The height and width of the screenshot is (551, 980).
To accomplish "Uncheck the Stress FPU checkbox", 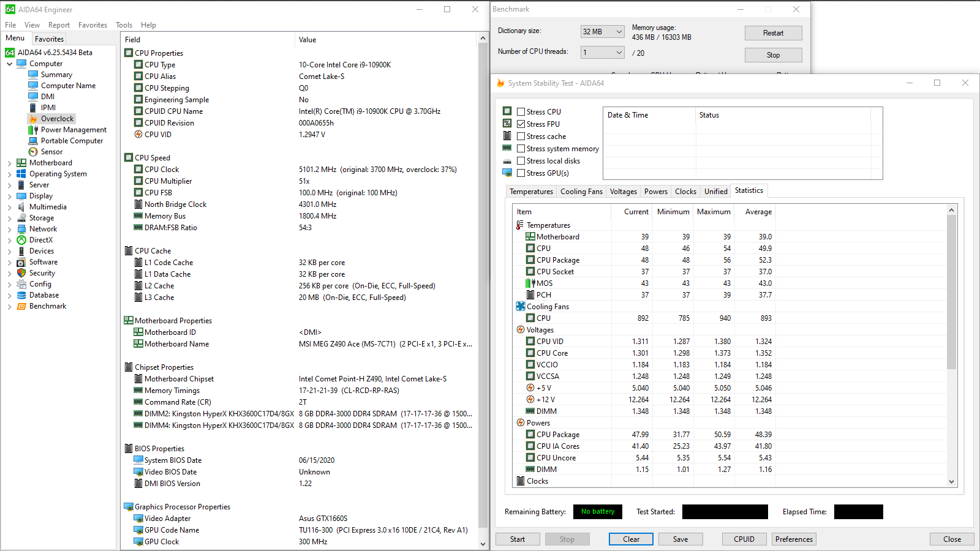I will click(521, 124).
